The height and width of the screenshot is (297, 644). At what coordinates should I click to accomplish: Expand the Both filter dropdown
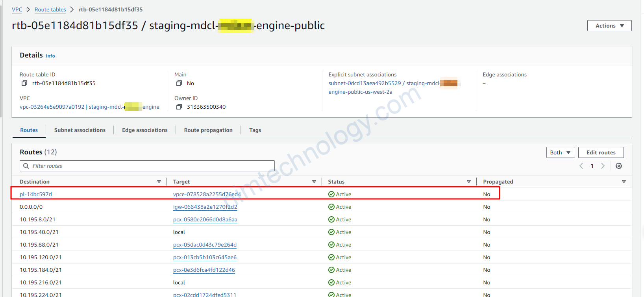(561, 152)
